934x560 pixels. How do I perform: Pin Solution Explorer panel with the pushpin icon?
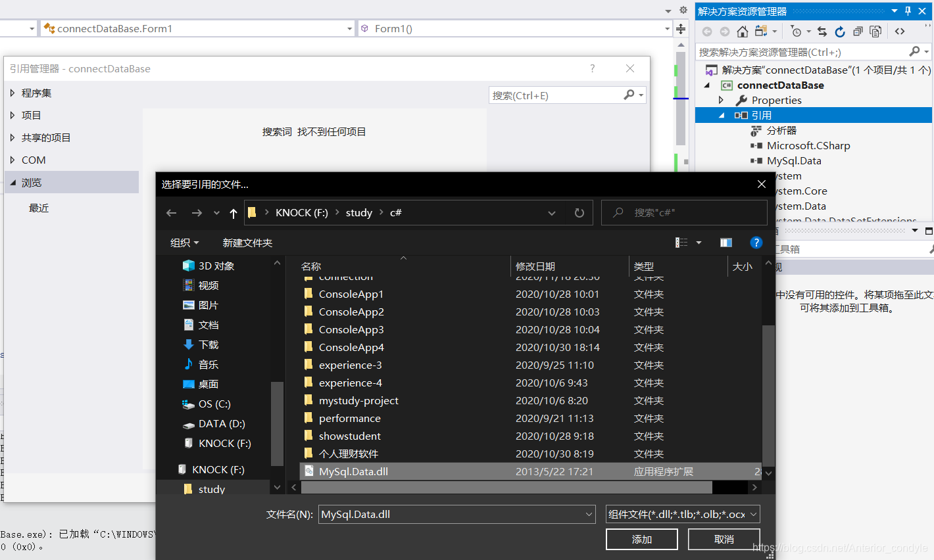908,11
